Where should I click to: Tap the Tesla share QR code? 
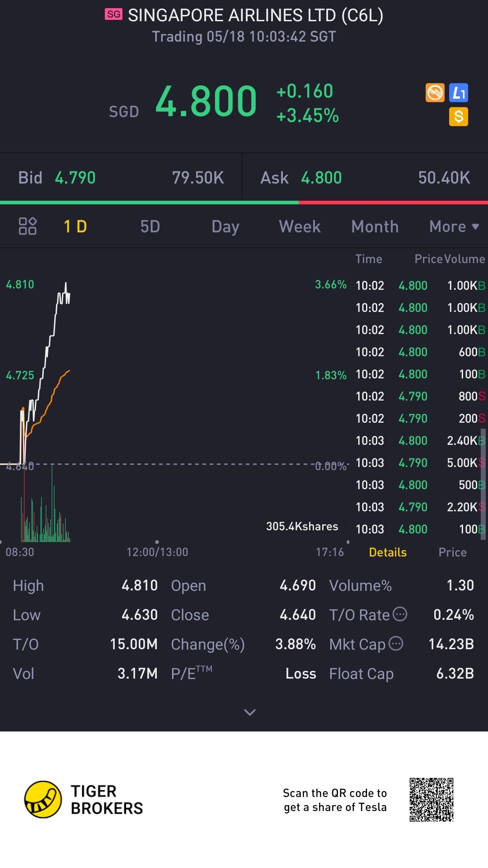tap(432, 799)
